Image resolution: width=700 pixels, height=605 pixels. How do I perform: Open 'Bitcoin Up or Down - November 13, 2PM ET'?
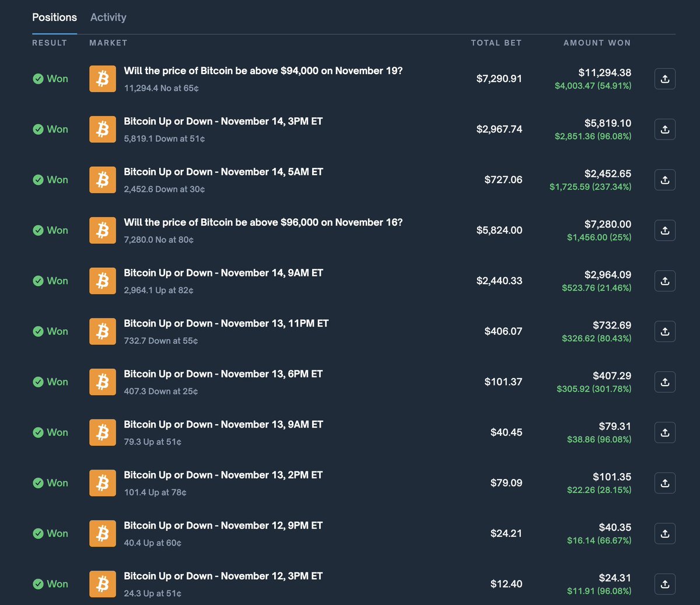point(223,475)
